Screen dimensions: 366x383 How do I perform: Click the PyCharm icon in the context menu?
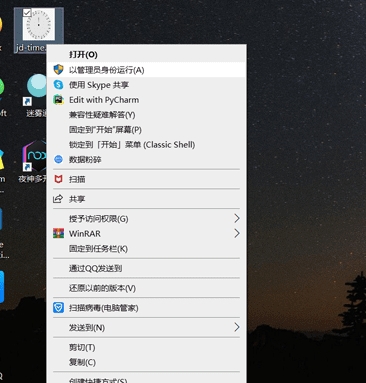tap(58, 100)
